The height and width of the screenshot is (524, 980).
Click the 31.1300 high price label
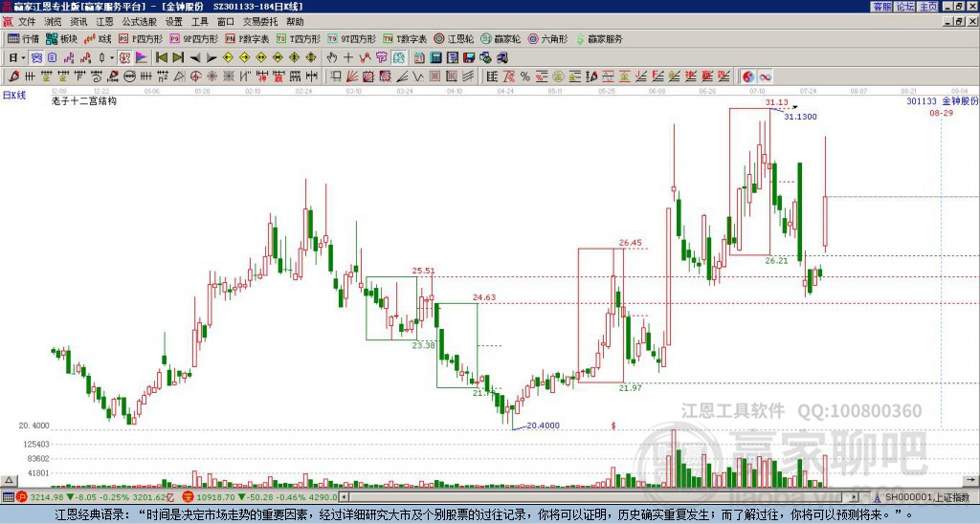(x=801, y=116)
